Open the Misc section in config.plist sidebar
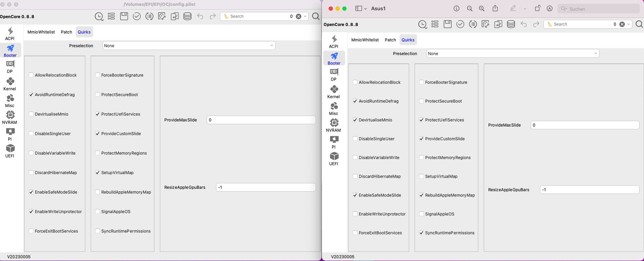This screenshot has height=261, width=644. click(x=10, y=101)
